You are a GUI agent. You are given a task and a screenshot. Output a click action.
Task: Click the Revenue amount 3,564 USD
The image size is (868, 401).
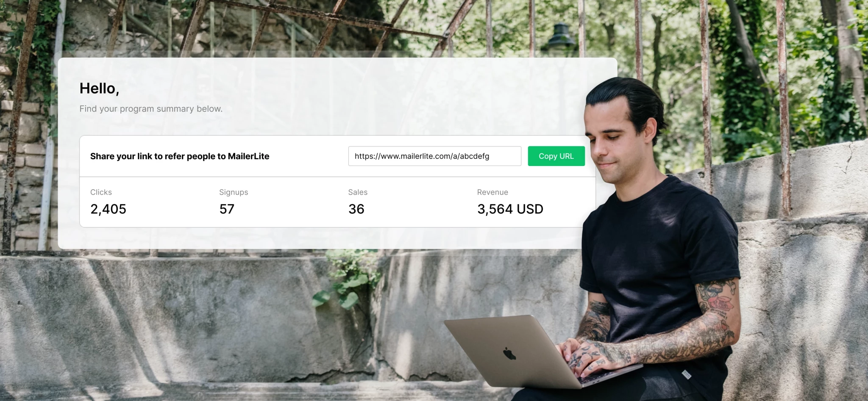[x=510, y=209]
